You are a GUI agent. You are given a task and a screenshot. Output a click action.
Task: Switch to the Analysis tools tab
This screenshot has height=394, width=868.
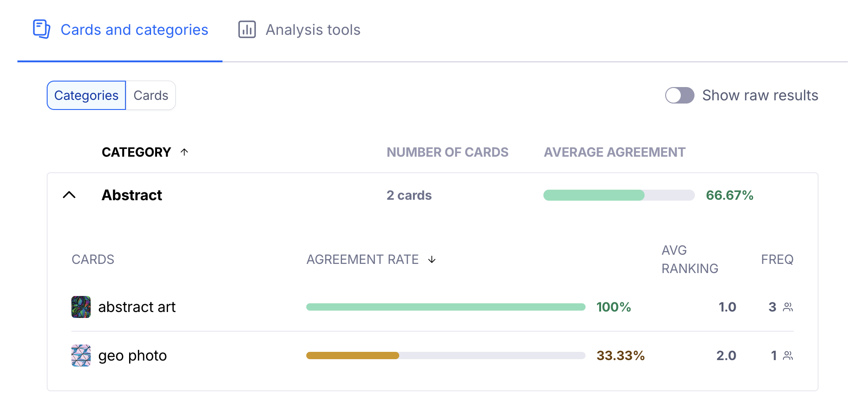[x=313, y=30]
